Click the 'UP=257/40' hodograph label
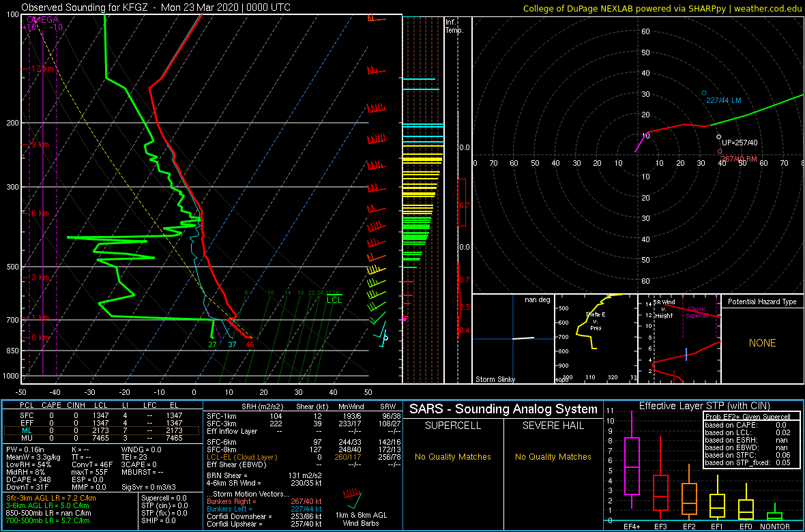Viewport: 805px width, 532px height. pos(740,142)
